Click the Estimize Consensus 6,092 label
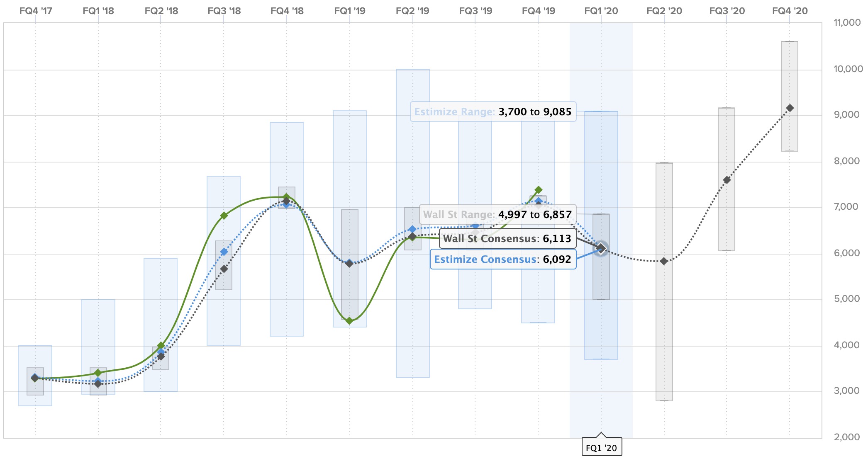 (x=503, y=259)
